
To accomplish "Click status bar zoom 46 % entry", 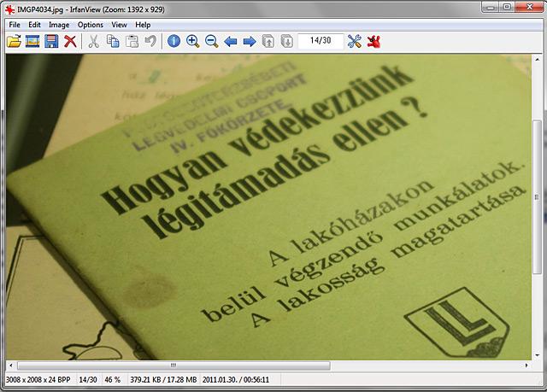I will pyautogui.click(x=113, y=379).
